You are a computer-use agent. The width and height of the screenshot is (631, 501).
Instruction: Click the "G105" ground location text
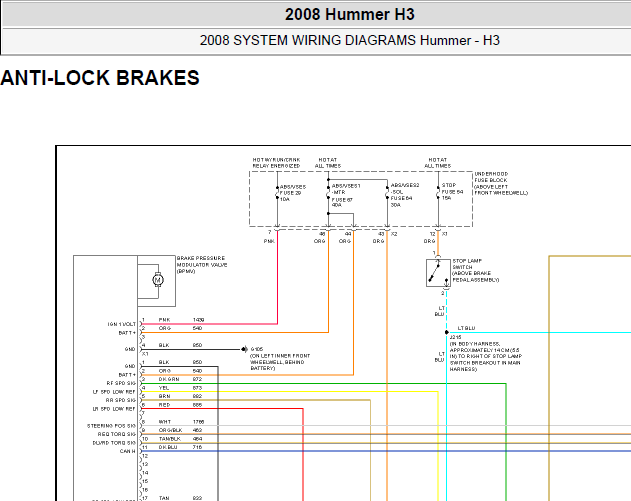[x=280, y=359]
